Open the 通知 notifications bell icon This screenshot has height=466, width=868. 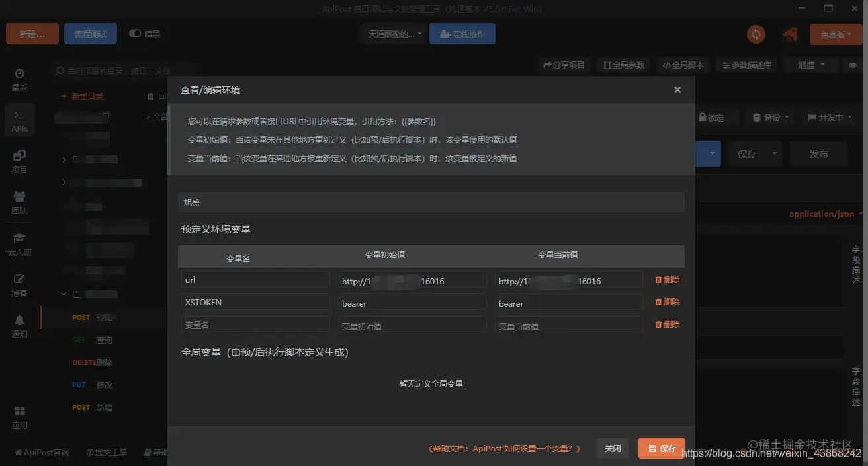tap(19, 327)
